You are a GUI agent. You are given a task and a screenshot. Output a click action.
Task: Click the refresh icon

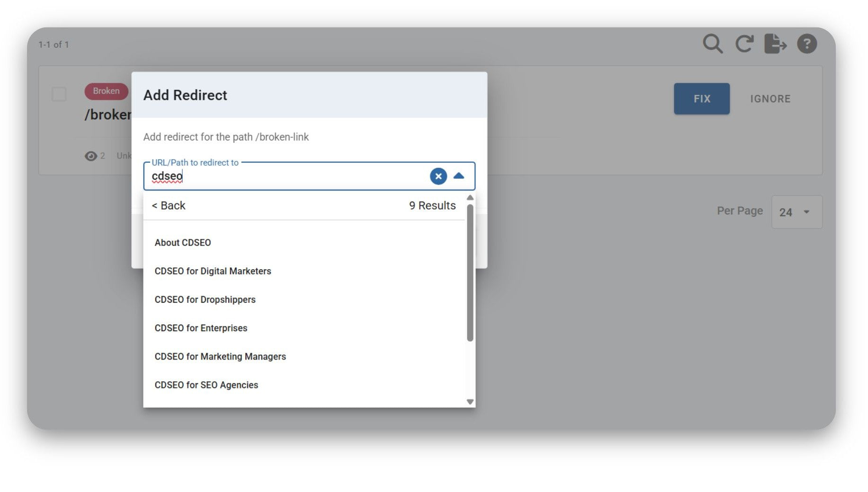[744, 44]
